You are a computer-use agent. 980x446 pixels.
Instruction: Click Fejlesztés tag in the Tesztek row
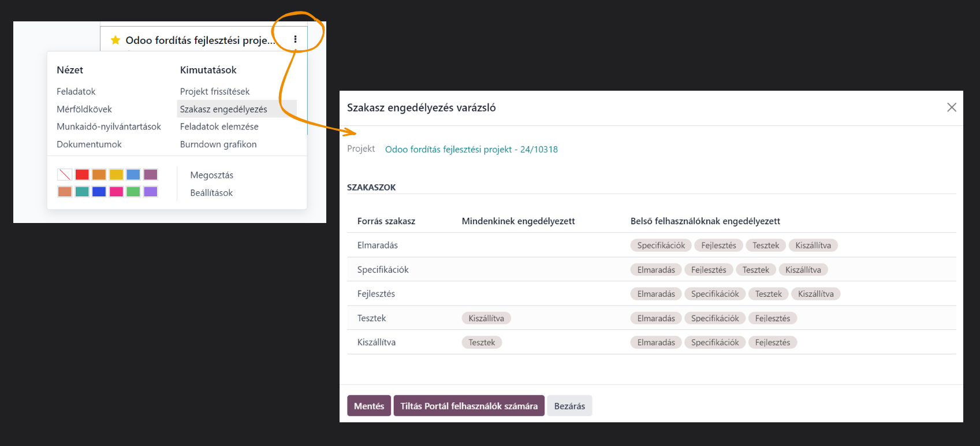(x=773, y=318)
